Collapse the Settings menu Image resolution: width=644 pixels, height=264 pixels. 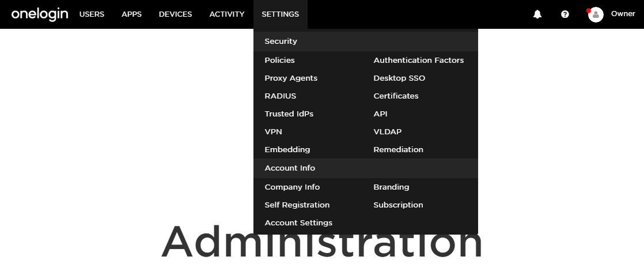coord(280,14)
